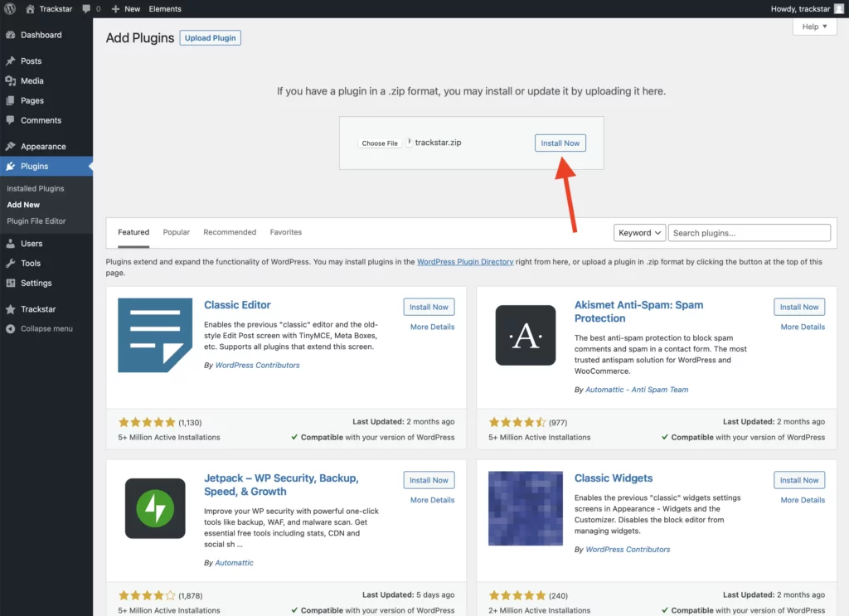Switch to the Recommended tab

tap(230, 232)
